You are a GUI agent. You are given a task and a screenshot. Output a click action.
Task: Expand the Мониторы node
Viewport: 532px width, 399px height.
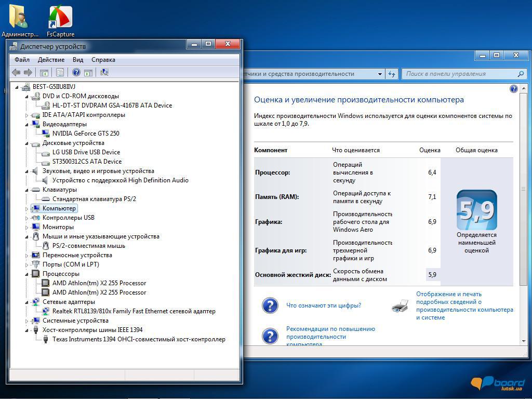(x=27, y=227)
